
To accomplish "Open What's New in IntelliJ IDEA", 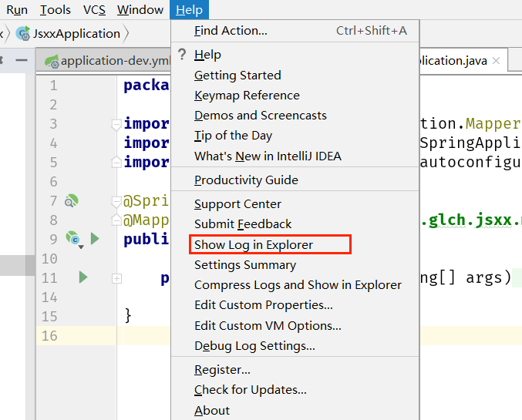I will (295, 156).
